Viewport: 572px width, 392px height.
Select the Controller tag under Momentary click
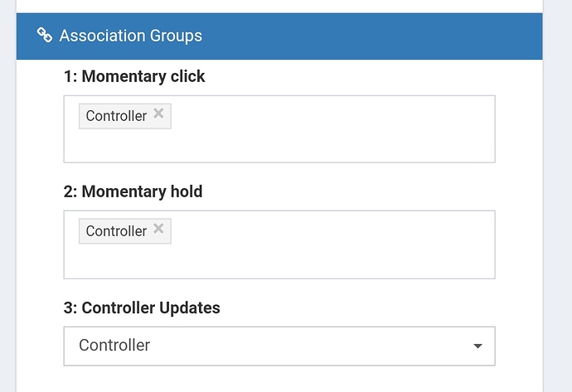[x=116, y=116]
